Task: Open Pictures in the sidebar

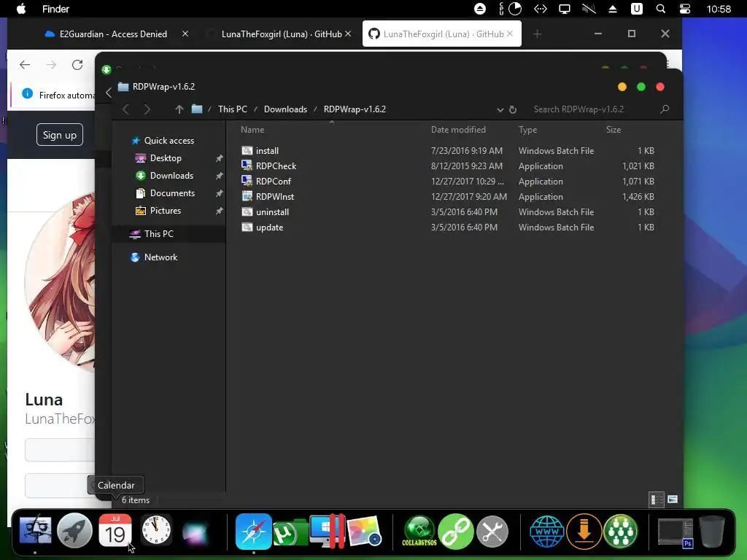Action: click(x=166, y=211)
